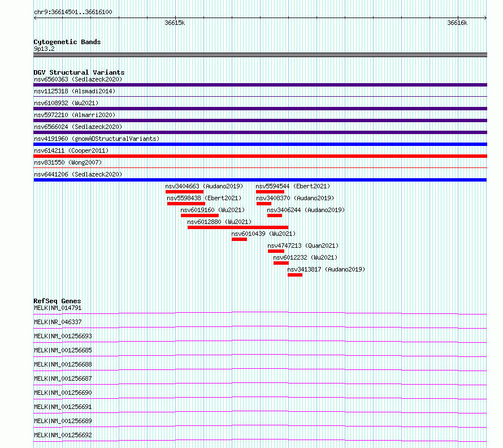The height and width of the screenshot is (448, 503).
Task: Select the MELK|NM_014791 transcript label
Action: click(x=58, y=308)
